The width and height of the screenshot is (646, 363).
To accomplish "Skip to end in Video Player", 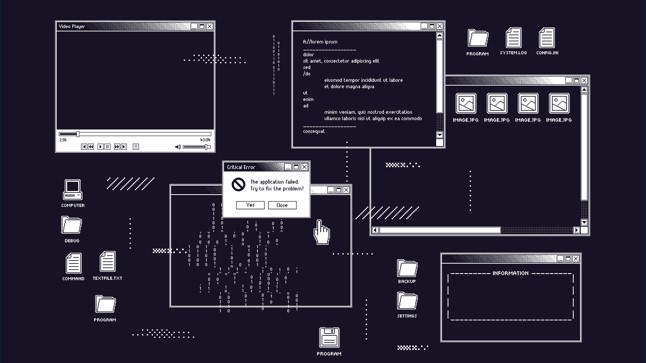I will 124,147.
